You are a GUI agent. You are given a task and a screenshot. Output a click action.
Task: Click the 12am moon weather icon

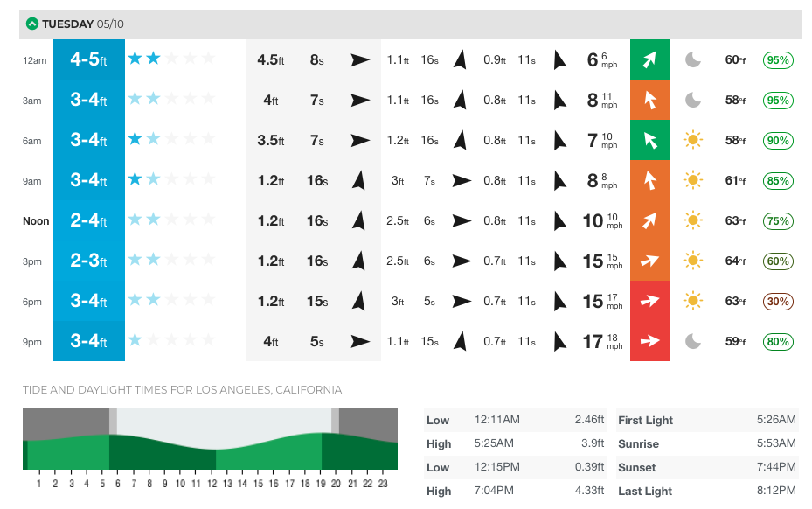coord(693,59)
